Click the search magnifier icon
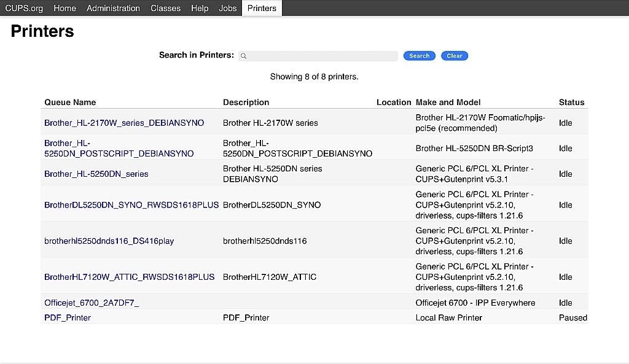 click(243, 56)
